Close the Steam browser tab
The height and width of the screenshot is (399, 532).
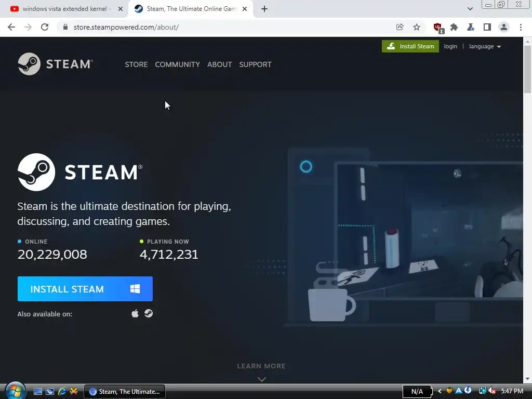[x=245, y=9]
